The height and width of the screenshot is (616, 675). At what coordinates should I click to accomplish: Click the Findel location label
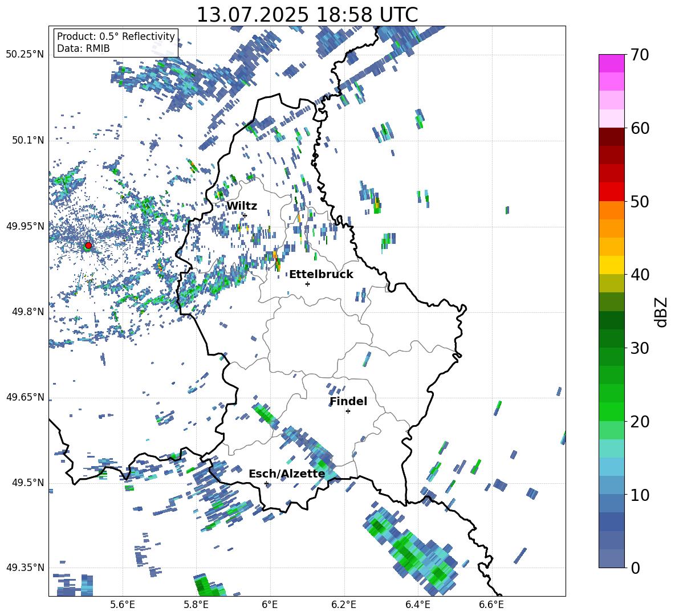pyautogui.click(x=348, y=401)
